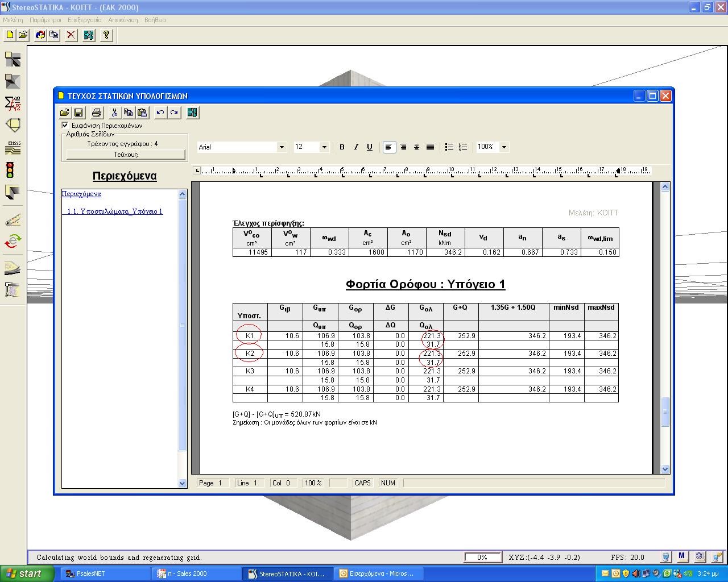728x582 pixels.
Task: Toggle bold formatting button
Action: coord(342,147)
